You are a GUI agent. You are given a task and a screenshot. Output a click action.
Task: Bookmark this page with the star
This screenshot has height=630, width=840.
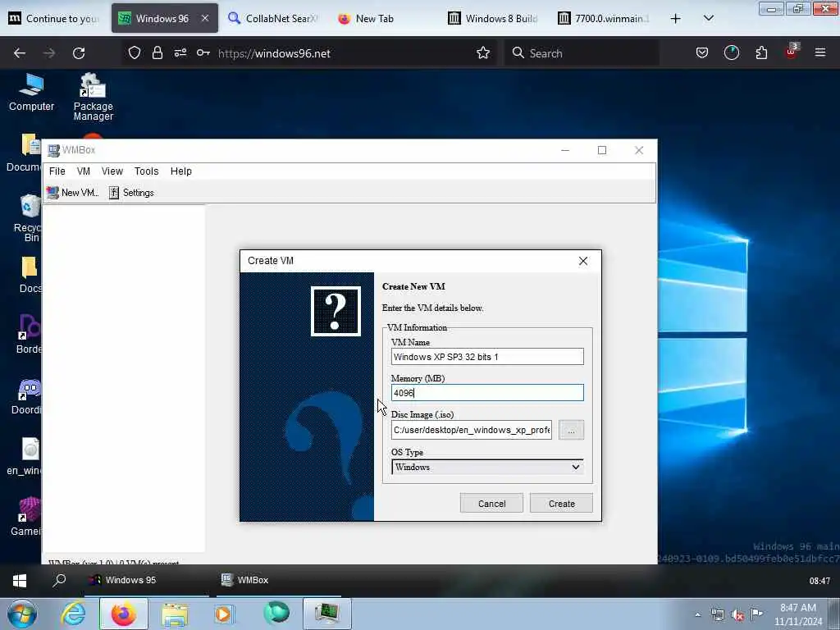[x=482, y=52]
